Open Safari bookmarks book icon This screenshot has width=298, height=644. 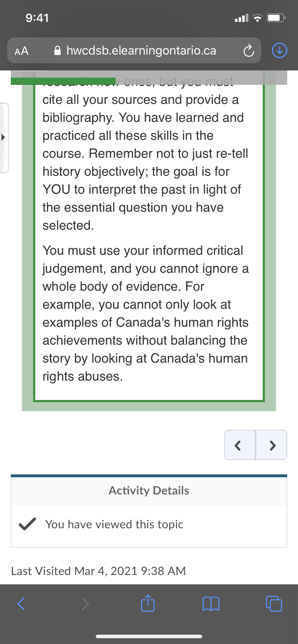pyautogui.click(x=211, y=603)
